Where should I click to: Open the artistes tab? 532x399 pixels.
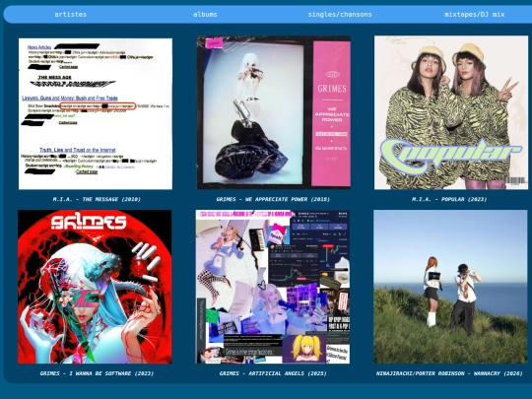pos(71,14)
